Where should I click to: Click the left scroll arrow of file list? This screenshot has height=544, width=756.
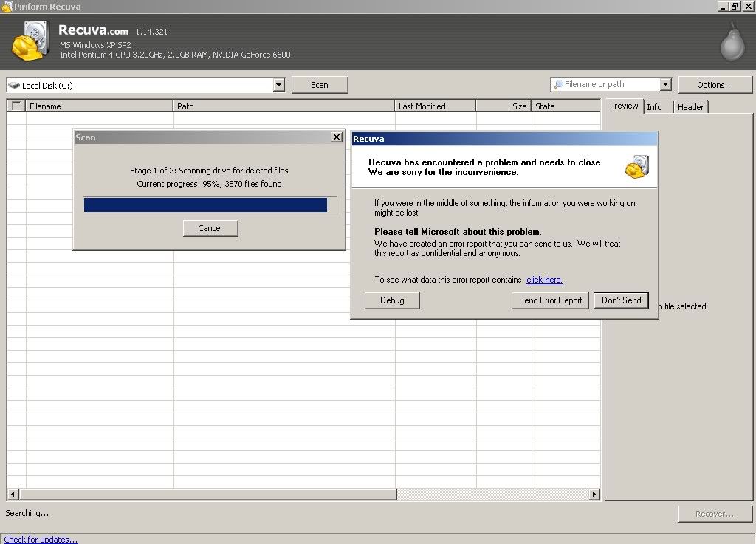pos(13,494)
